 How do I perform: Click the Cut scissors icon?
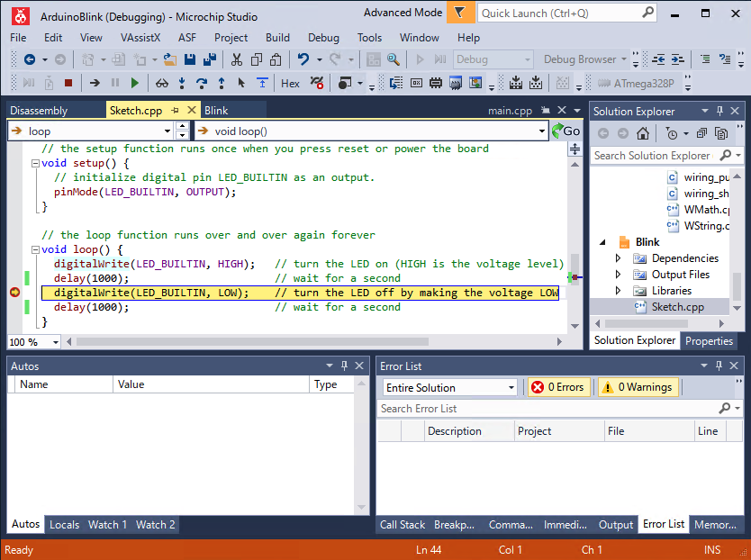(x=236, y=59)
